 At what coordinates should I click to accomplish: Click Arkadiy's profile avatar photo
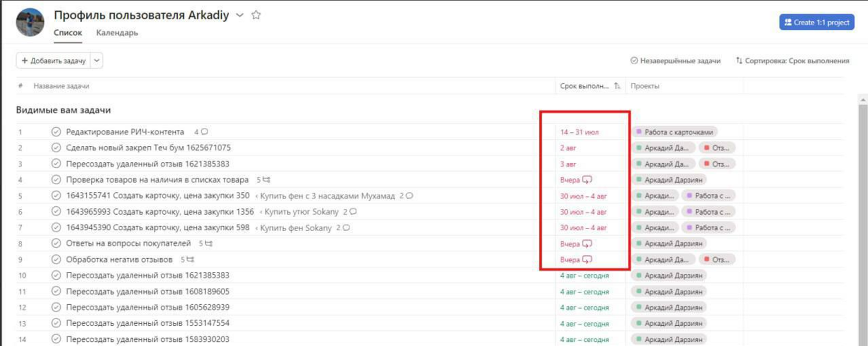[30, 22]
